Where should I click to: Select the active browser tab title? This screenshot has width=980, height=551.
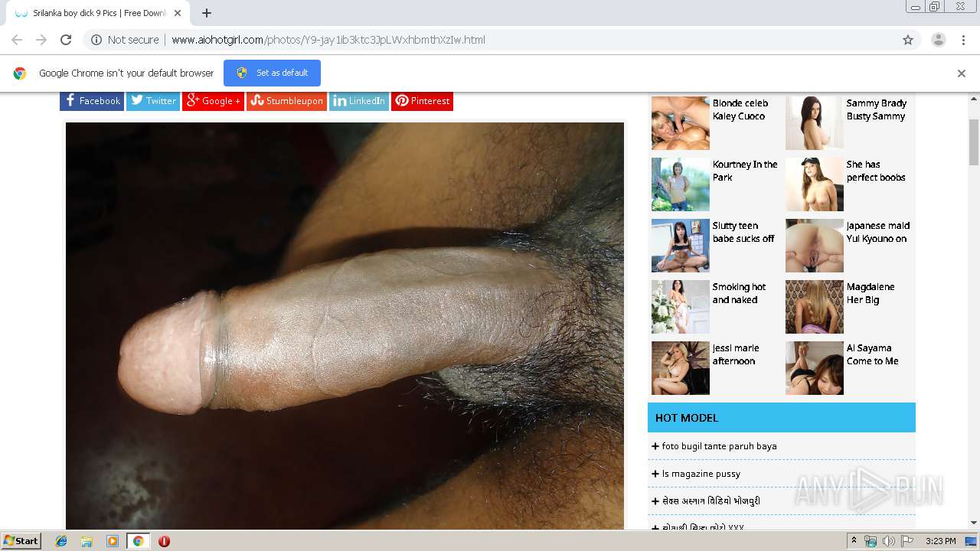click(100, 13)
